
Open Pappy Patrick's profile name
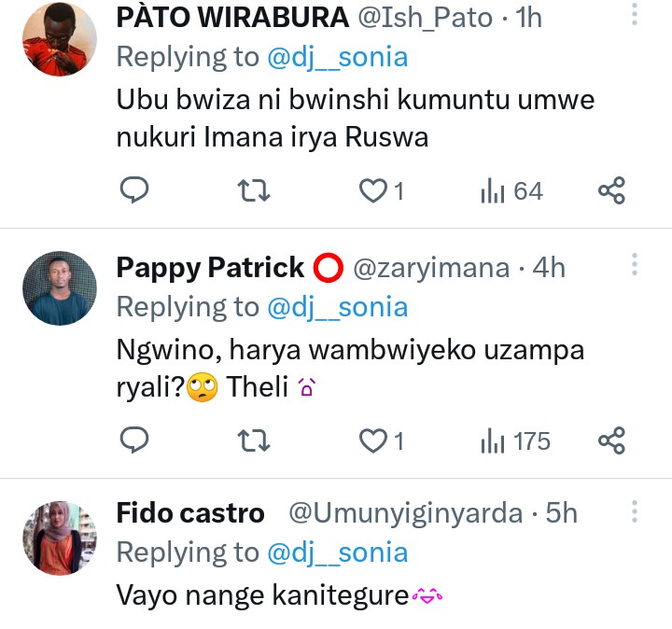(210, 268)
